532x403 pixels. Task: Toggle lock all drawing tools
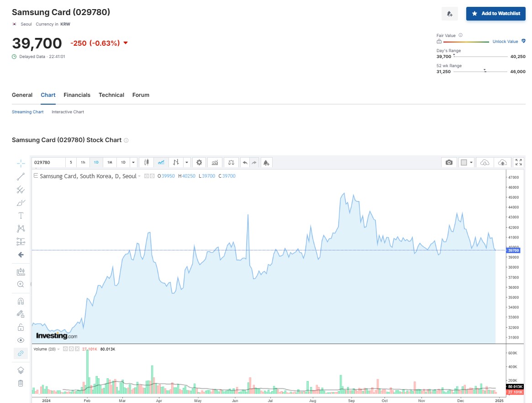(x=21, y=327)
